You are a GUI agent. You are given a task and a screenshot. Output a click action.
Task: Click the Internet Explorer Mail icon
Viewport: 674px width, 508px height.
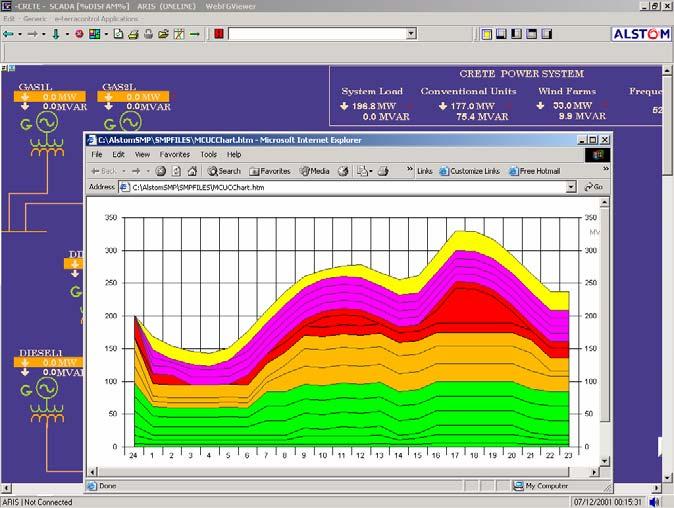(362, 171)
